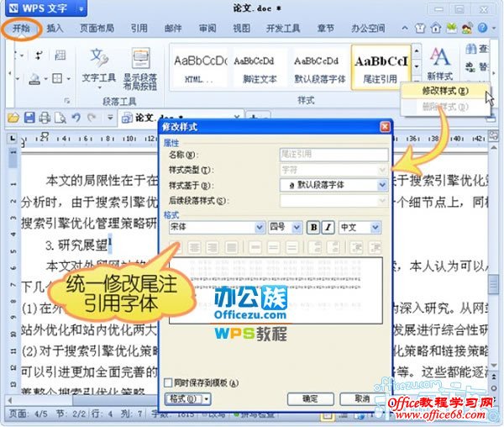Click the ruler tab-stop selector L icon
Viewport: 504px width, 427px height.
tap(13, 139)
